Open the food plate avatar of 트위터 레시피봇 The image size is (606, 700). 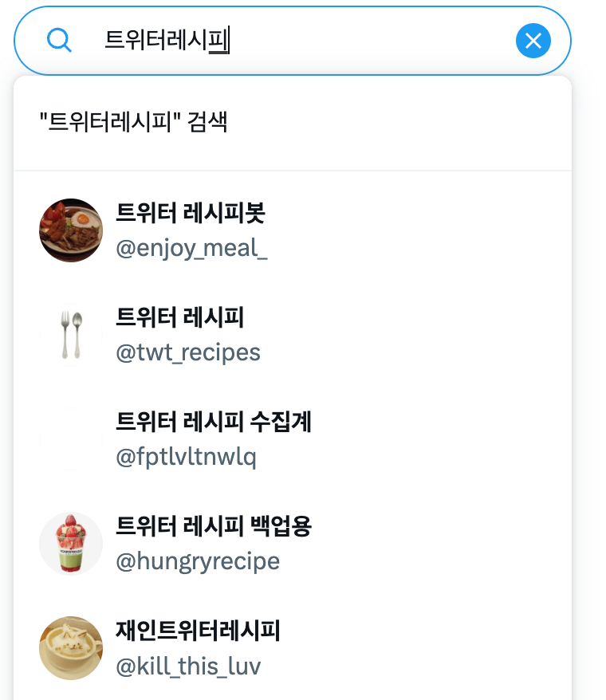point(71,230)
